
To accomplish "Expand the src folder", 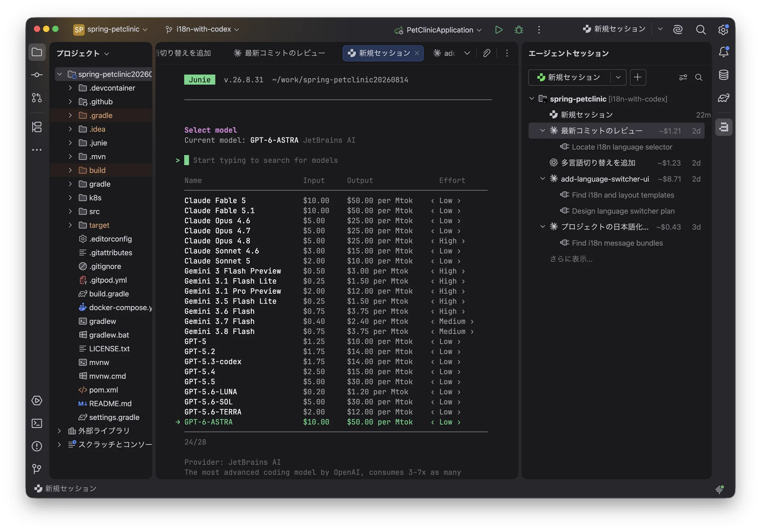I will (x=70, y=211).
